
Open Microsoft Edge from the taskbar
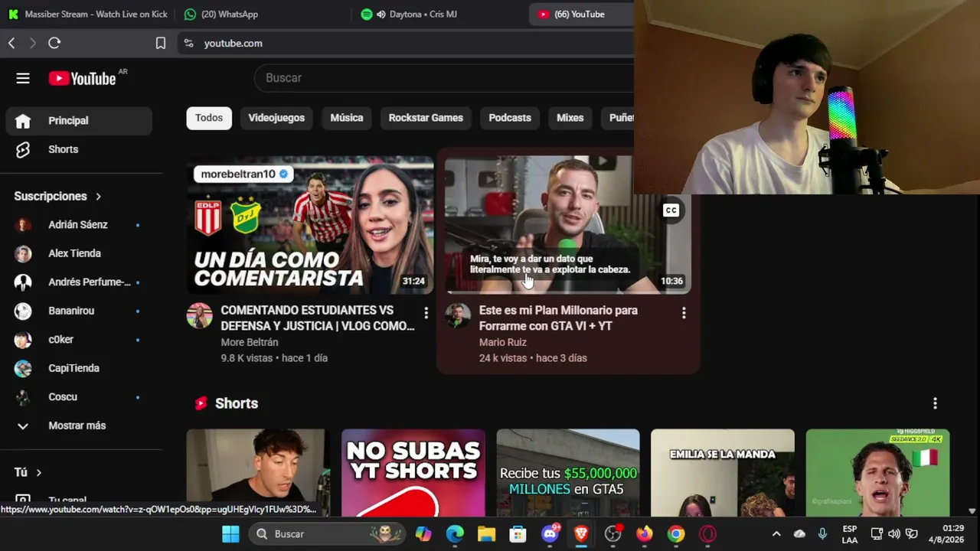455,533
